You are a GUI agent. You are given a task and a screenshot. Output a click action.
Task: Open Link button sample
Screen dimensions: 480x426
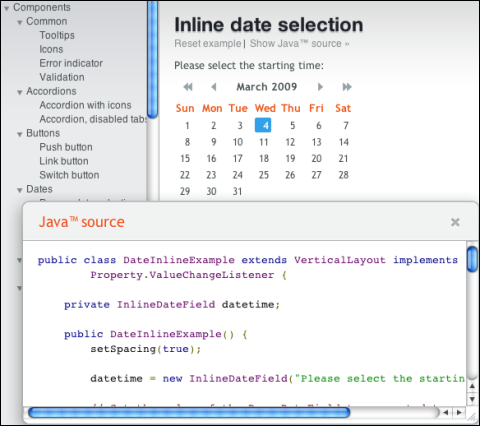coord(64,161)
